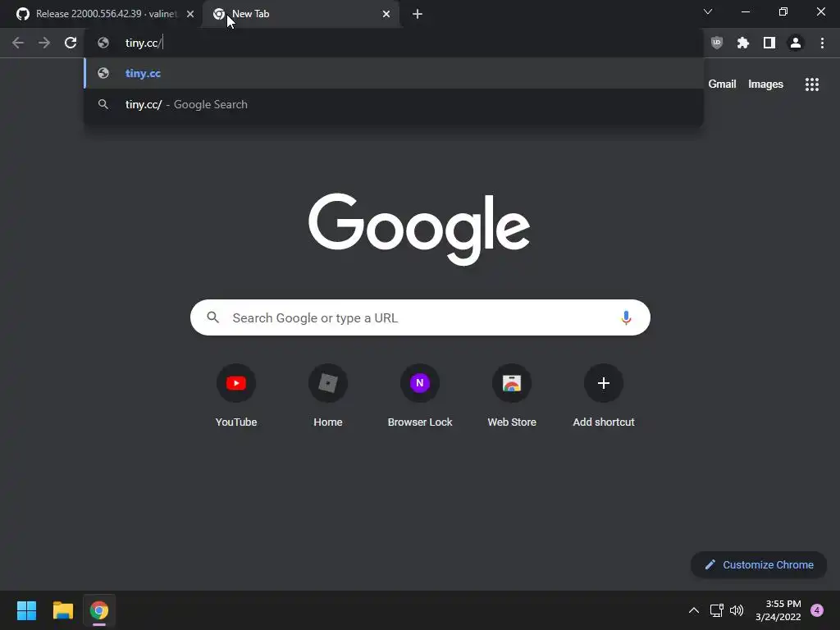Open the Home shortcut tile
840x630 pixels.
[328, 395]
